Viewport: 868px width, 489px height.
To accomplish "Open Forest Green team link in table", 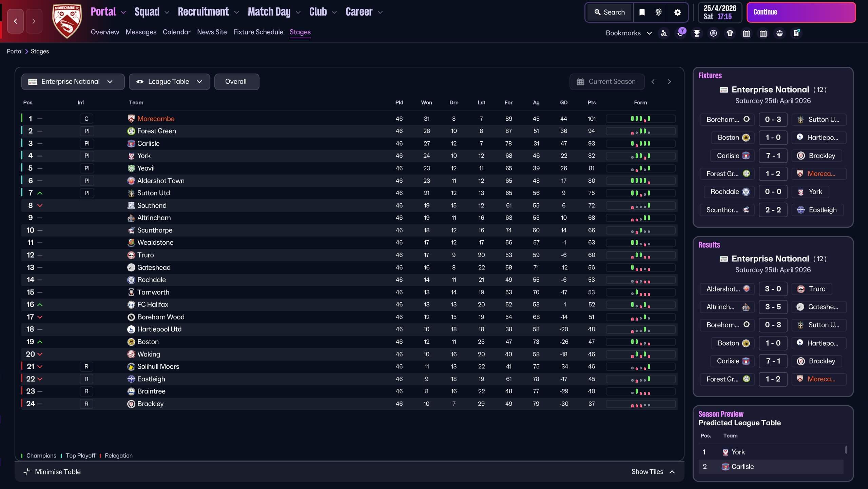I will pos(156,131).
